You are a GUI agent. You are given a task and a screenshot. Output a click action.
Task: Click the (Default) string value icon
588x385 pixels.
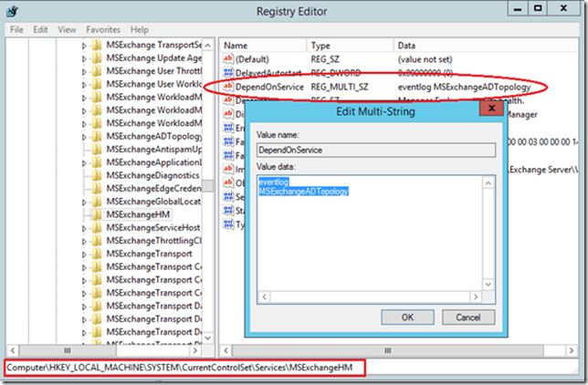(228, 59)
